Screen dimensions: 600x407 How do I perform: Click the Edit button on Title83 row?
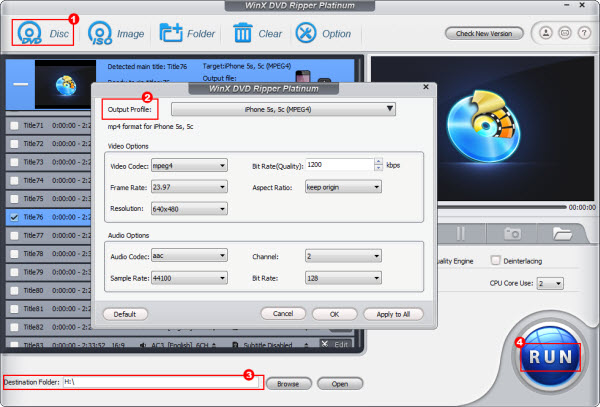(335, 344)
